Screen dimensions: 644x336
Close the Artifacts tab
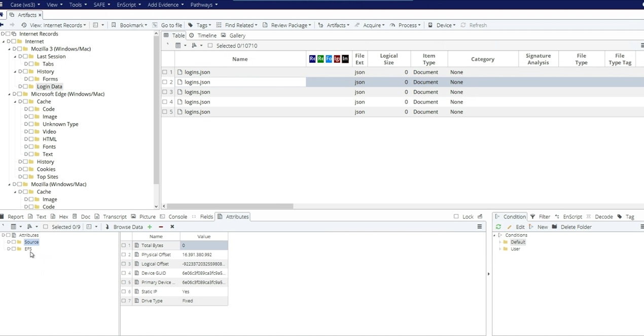coord(40,15)
